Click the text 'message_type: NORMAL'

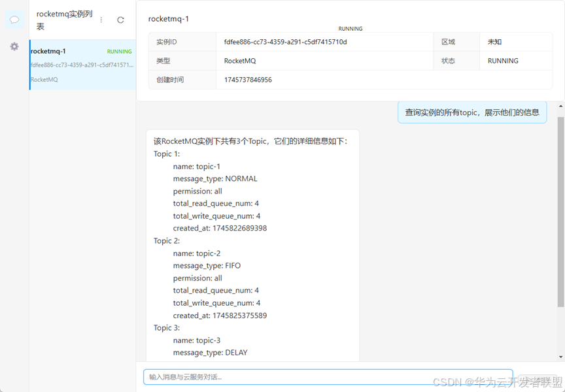click(x=215, y=178)
